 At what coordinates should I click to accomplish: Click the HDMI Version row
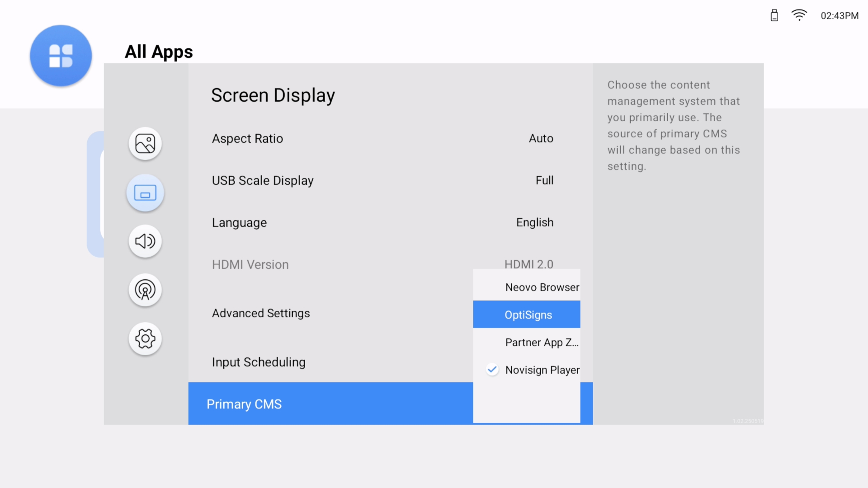tap(250, 264)
